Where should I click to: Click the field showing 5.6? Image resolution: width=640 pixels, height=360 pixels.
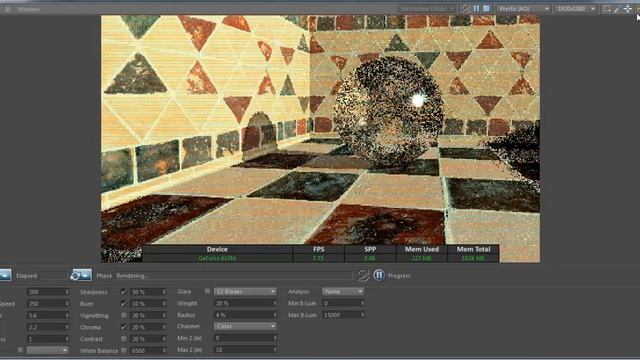[x=48, y=316]
